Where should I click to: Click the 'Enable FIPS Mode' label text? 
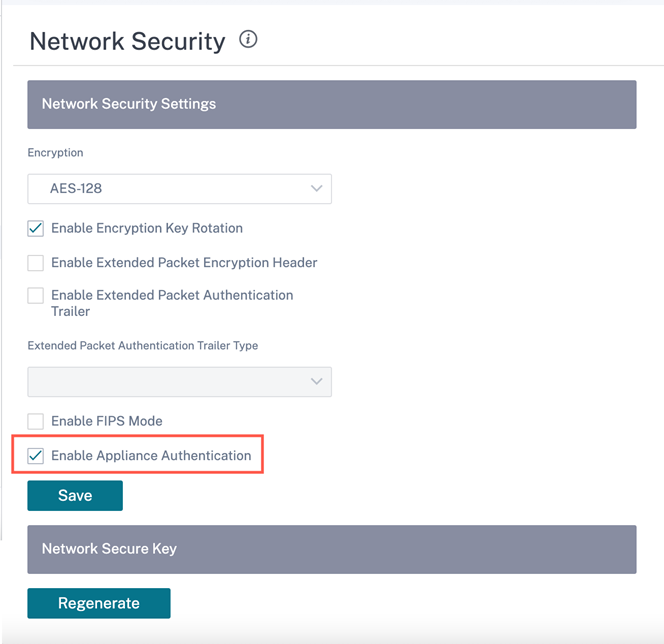point(107,421)
